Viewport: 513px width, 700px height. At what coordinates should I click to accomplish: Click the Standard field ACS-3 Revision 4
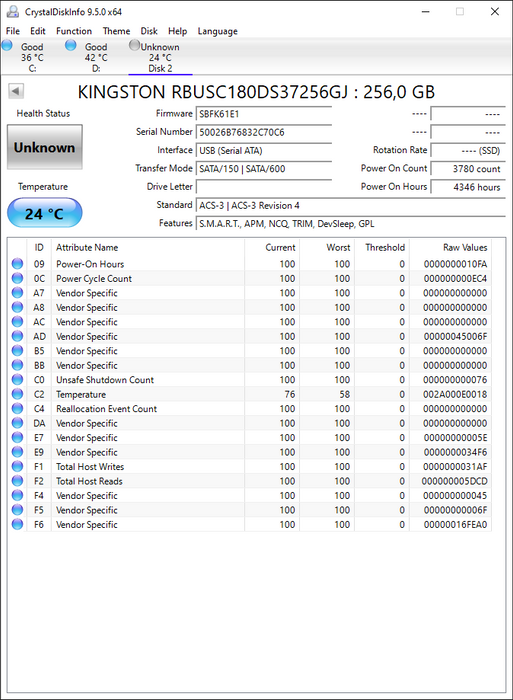(x=350, y=205)
